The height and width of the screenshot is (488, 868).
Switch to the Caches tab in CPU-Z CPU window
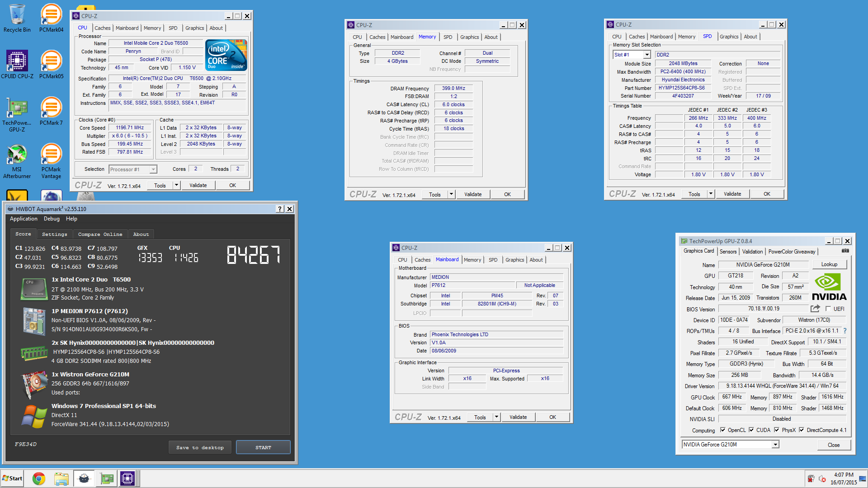(103, 28)
